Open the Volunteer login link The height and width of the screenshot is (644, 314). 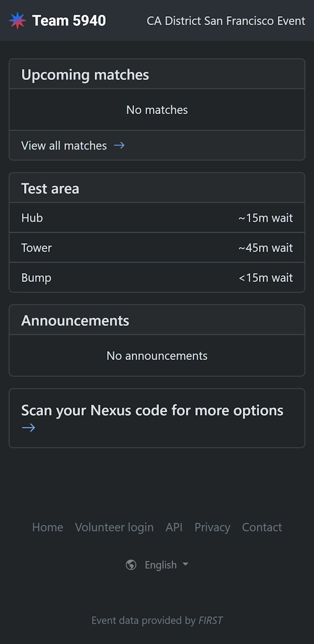pos(114,527)
